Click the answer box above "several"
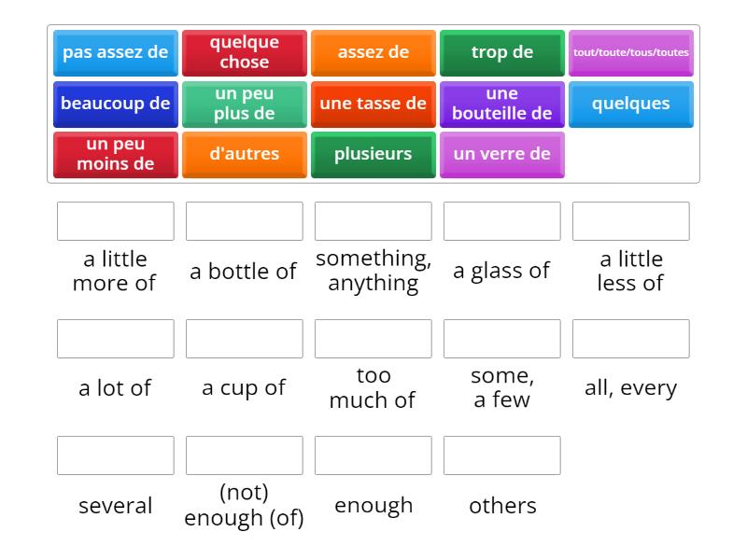 click(x=115, y=455)
